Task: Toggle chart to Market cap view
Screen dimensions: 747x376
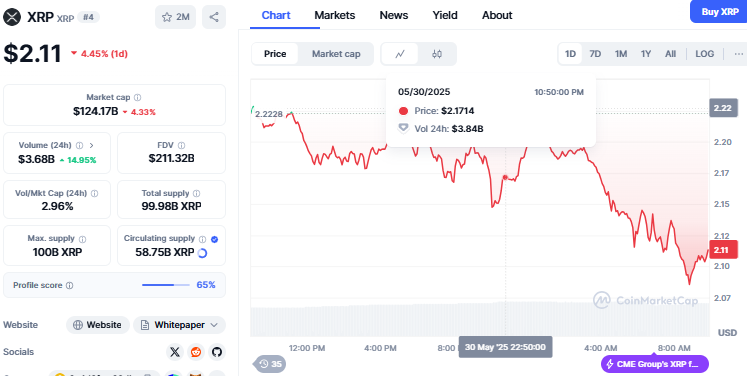Action: coord(336,54)
